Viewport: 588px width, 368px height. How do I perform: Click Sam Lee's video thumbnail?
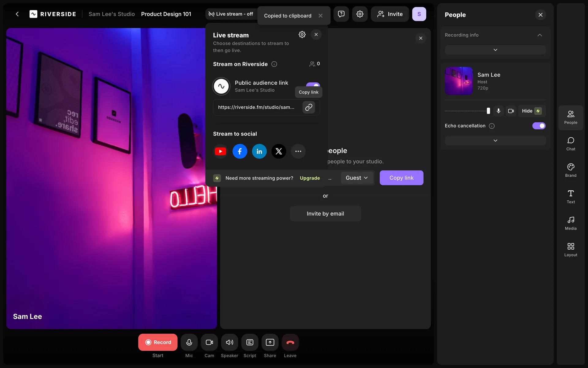click(459, 81)
